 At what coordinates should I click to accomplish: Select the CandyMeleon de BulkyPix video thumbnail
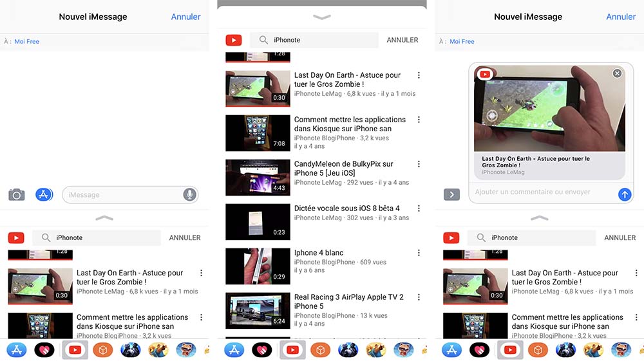coord(258,177)
